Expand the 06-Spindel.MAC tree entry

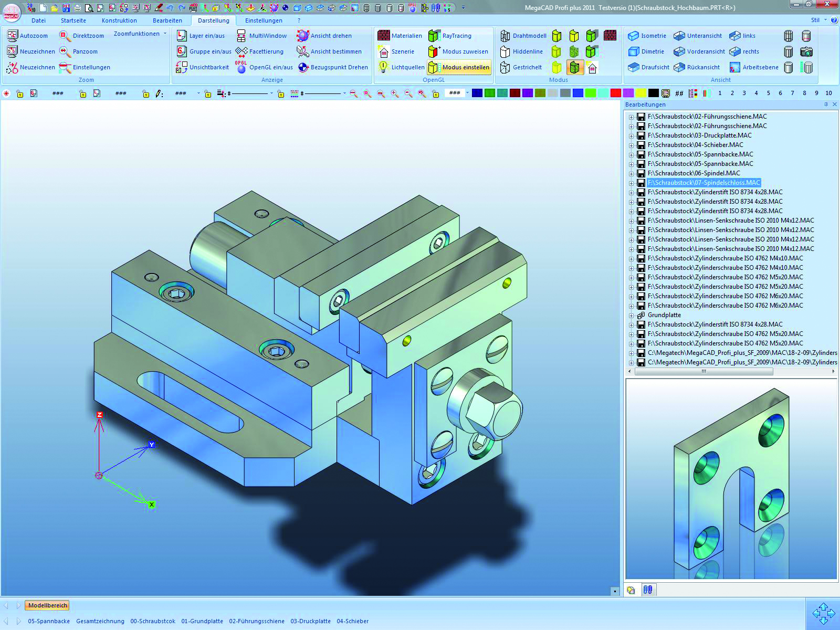pos(632,173)
